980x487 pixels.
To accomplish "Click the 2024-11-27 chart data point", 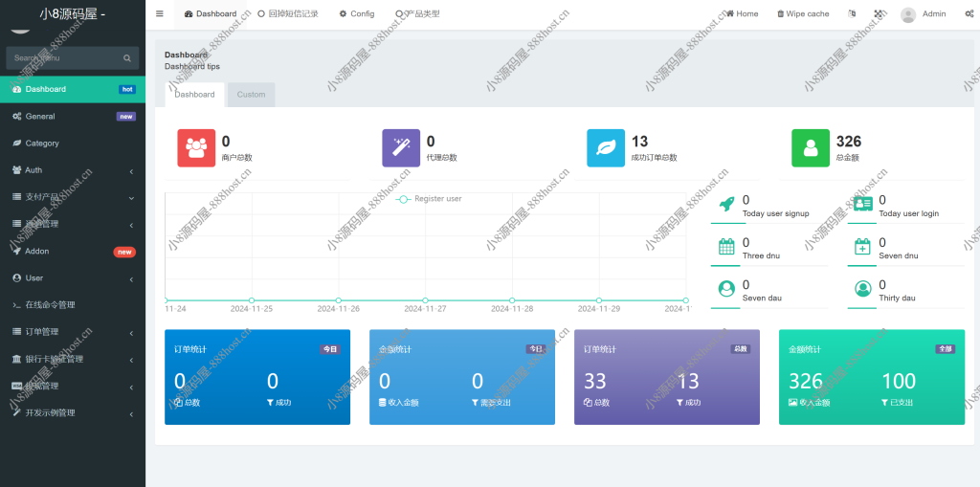I will pos(425,300).
